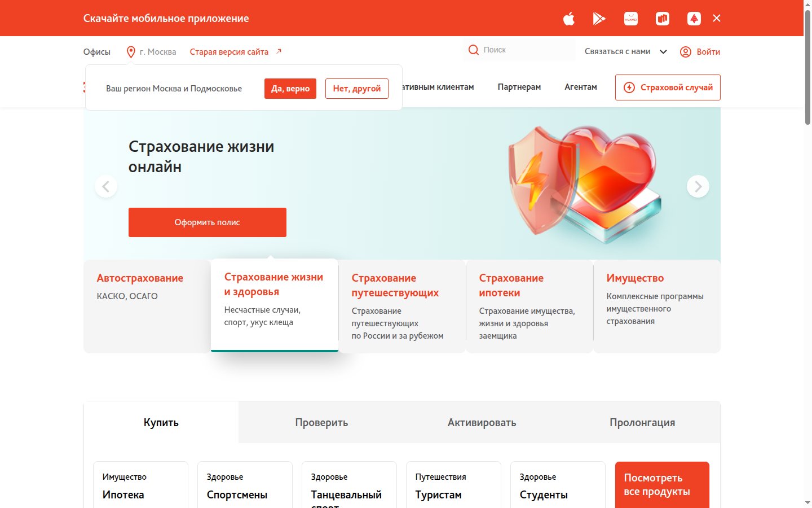
Task: Open the RuStore download icon
Action: coord(663,19)
